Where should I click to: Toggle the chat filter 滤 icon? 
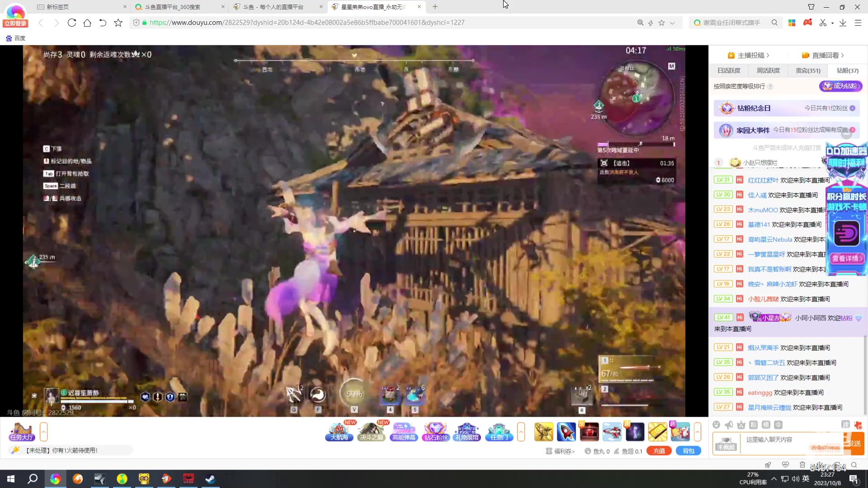point(845,424)
